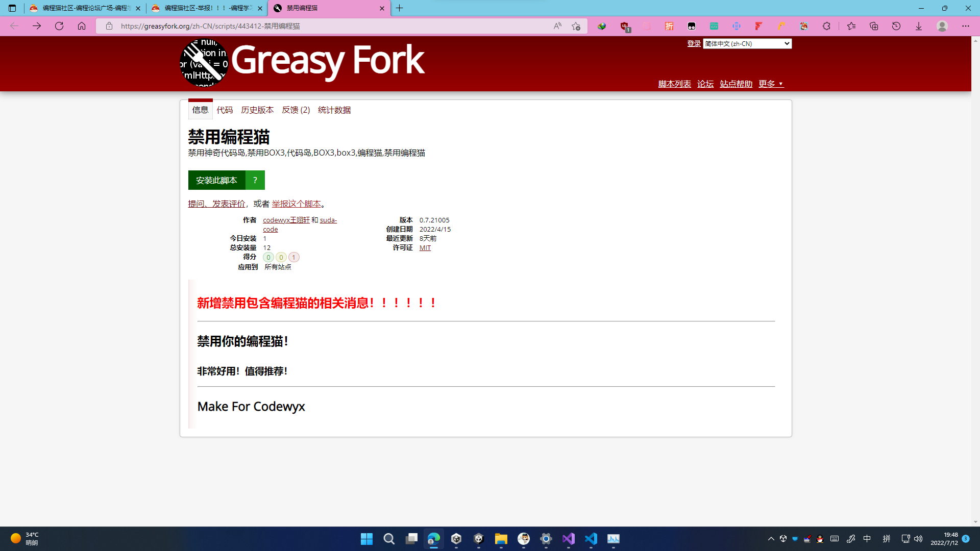The width and height of the screenshot is (980, 551).
Task: Open Settings gear on taskbar
Action: (546, 539)
